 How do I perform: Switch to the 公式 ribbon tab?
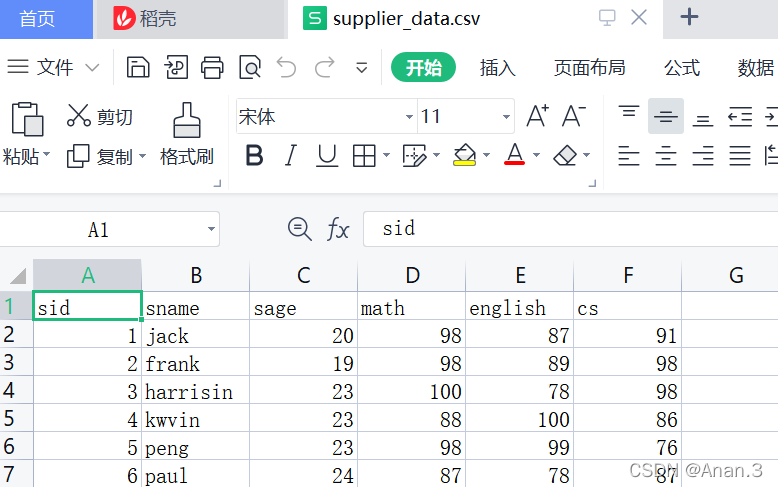[682, 67]
